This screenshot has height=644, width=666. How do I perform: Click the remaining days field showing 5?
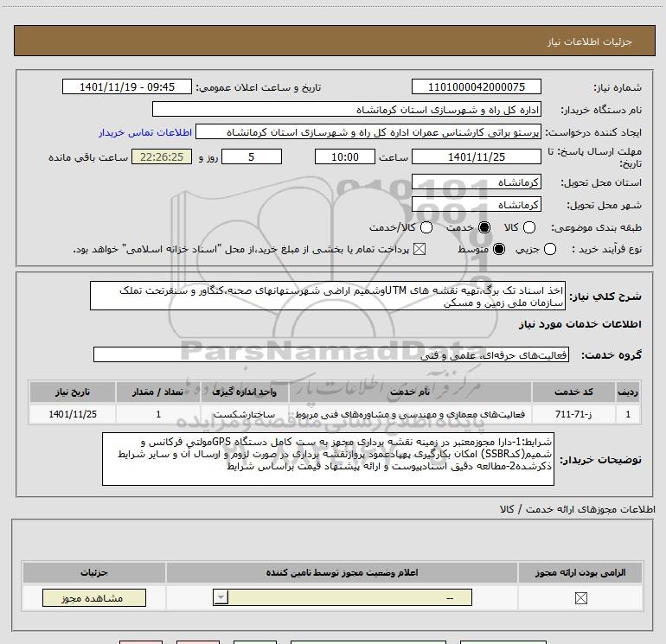[252, 156]
